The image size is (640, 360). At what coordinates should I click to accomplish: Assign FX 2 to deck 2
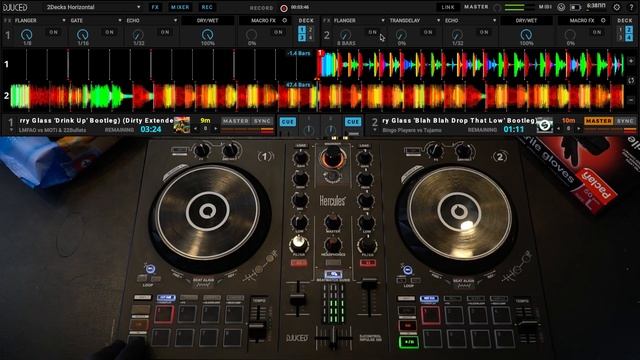pos(629,30)
